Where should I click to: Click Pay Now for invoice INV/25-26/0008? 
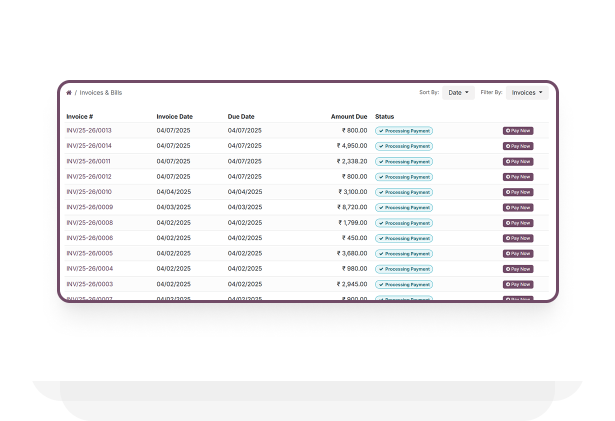[518, 223]
